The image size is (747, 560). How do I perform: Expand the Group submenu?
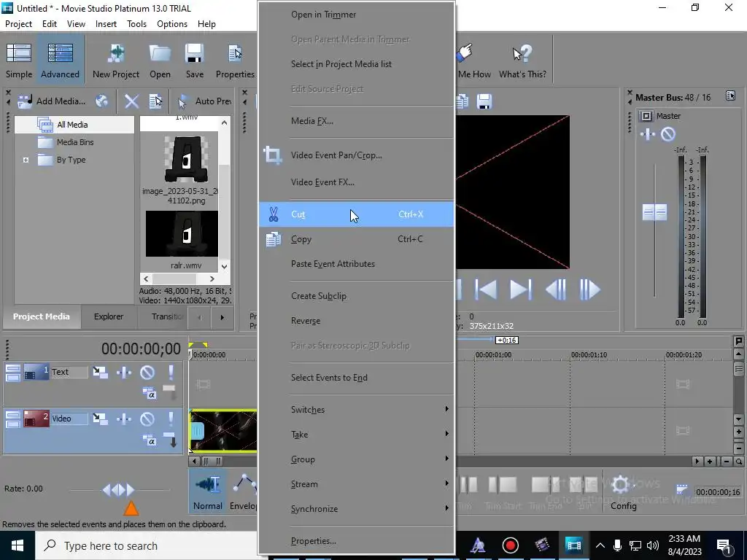point(356,459)
